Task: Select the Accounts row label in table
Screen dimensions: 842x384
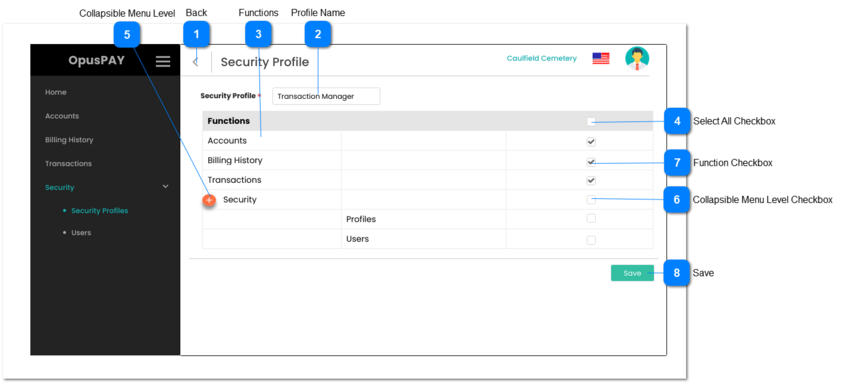Action: click(227, 141)
